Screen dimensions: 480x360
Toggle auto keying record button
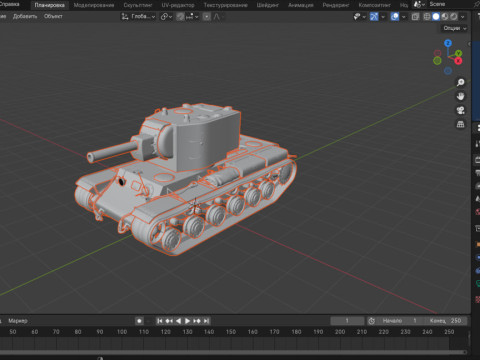[139, 321]
